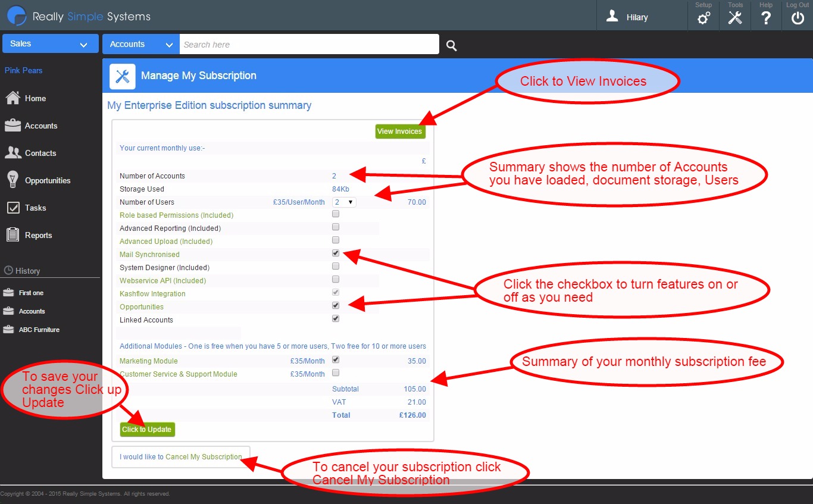Open Reports in sidebar menu
Viewport: 813px width, 504px height.
pos(39,235)
